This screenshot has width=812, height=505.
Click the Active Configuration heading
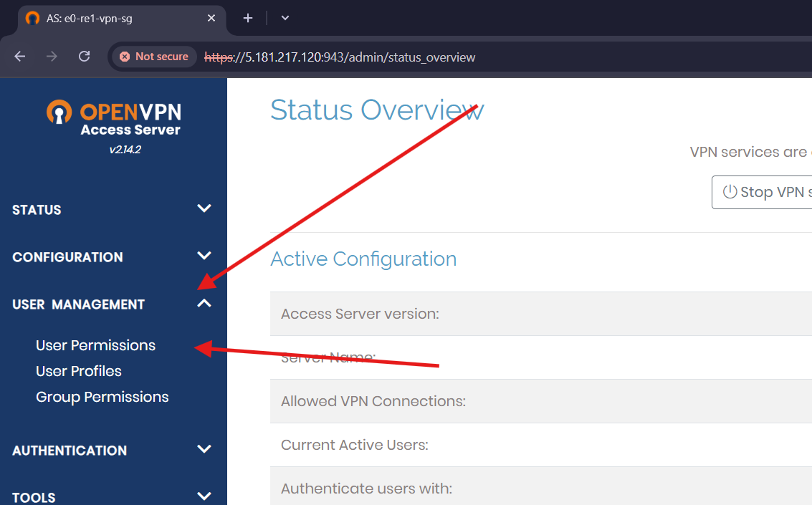pos(363,259)
